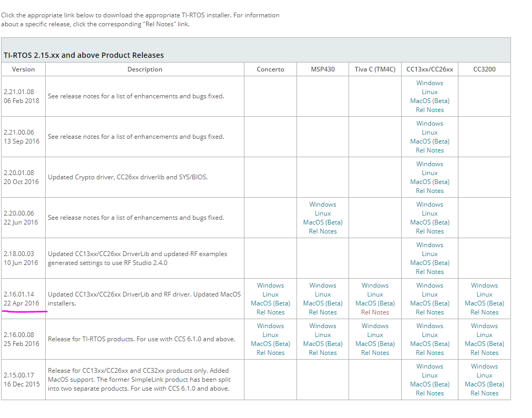Image resolution: width=532 pixels, height=418 pixels.
Task: Download Windows installer for 2.21.00.06
Action: point(429,124)
